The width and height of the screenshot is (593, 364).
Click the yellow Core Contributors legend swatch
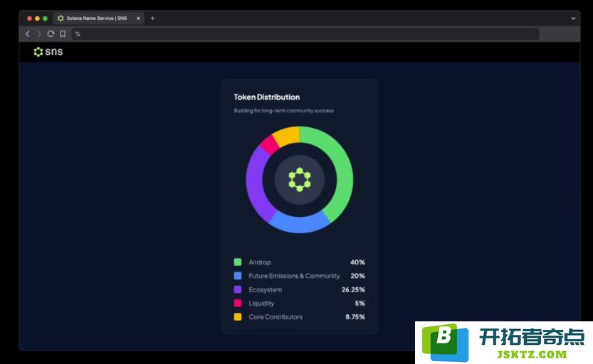pyautogui.click(x=238, y=317)
